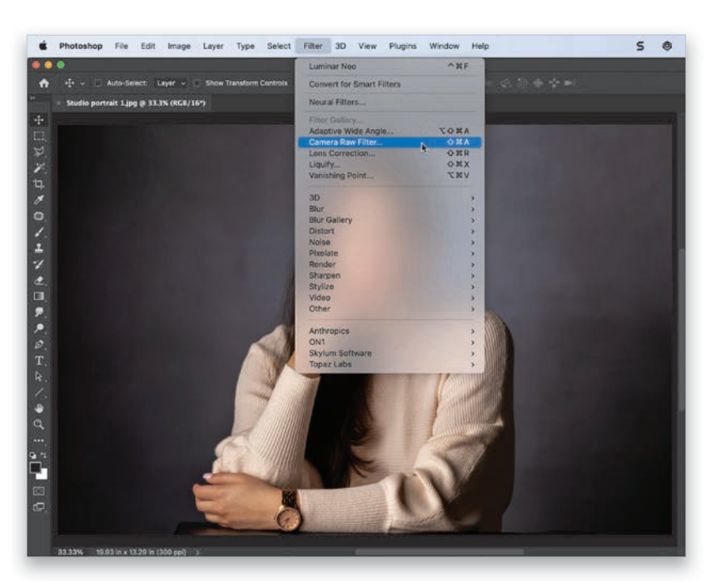Viewport: 716px width, 588px height.
Task: Select the Horizontal Type tool
Action: [39, 361]
